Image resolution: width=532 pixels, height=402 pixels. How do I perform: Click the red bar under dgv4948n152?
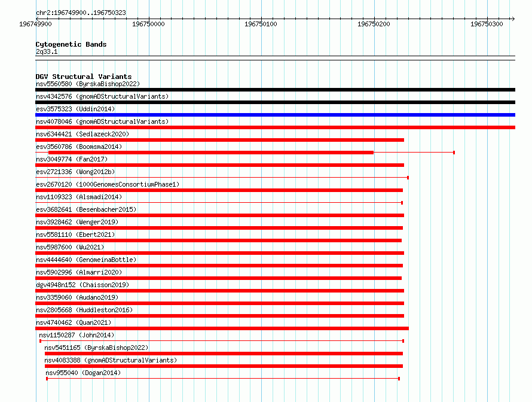click(219, 291)
